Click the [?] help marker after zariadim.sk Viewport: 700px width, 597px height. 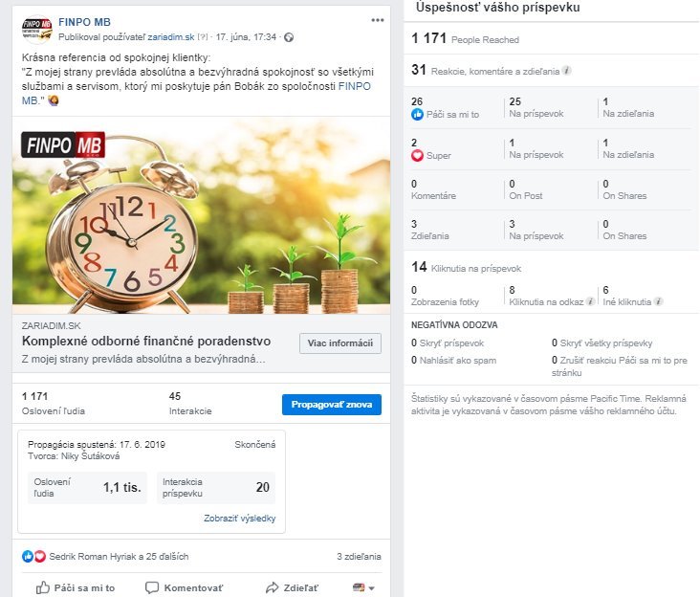(202, 37)
